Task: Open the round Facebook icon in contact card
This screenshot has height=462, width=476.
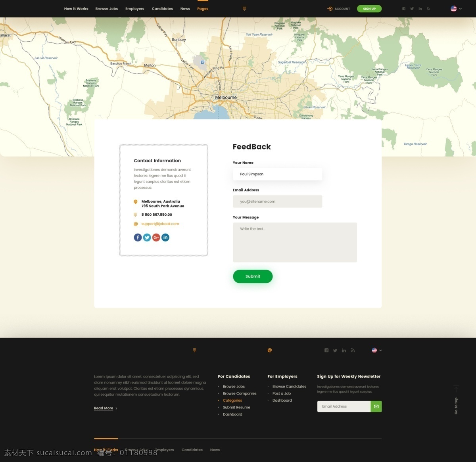Action: click(138, 238)
